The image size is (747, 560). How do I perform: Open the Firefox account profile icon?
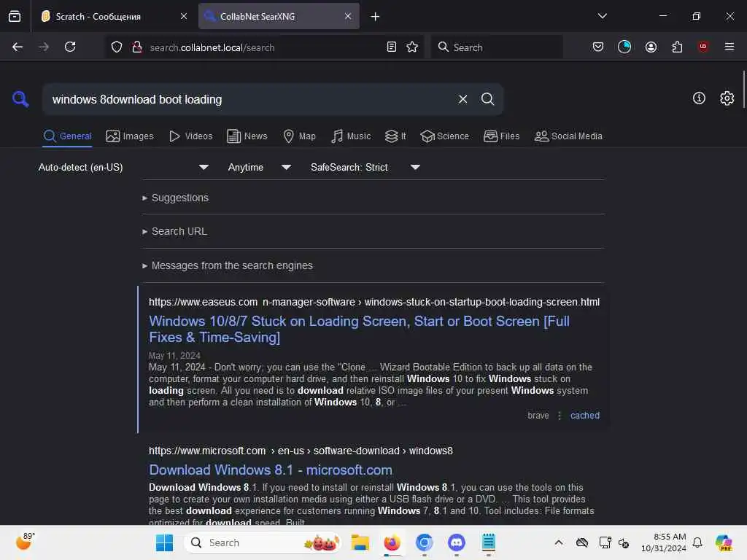tap(651, 47)
